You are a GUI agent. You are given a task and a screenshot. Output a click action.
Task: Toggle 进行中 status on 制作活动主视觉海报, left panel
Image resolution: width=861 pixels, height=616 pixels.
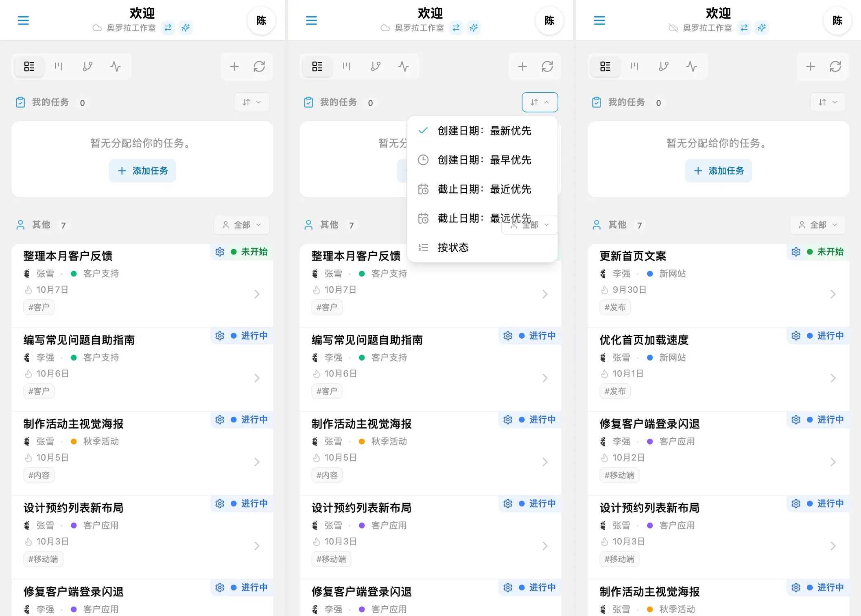[x=249, y=420]
